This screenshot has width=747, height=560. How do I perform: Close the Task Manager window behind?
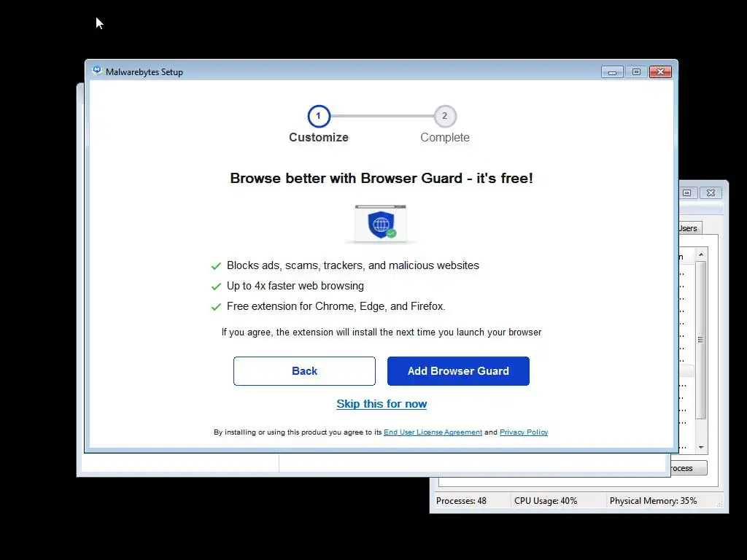click(x=711, y=192)
